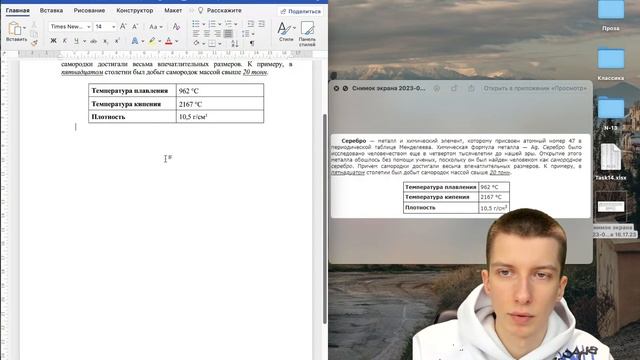Click the share icon in the Quick Look window
The width and height of the screenshot is (640, 360).
point(471,88)
